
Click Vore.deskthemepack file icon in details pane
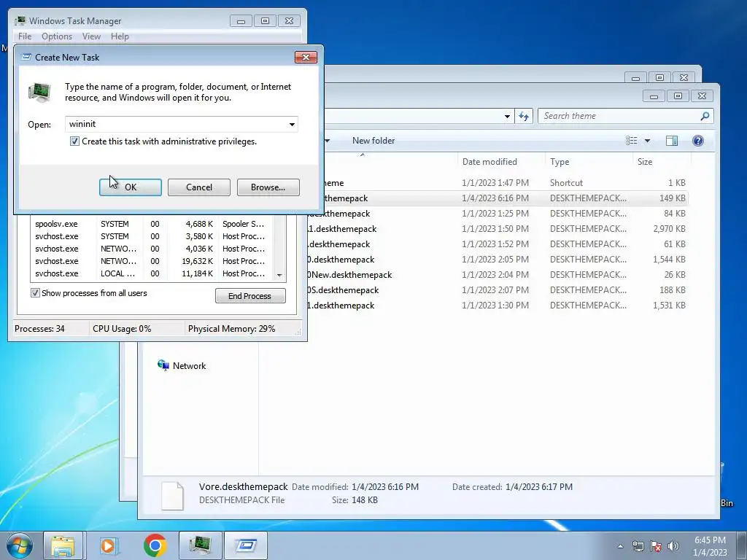[x=172, y=495]
